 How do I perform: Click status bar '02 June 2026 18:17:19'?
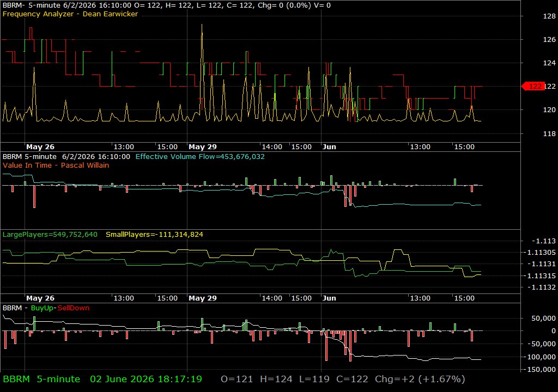[x=146, y=379]
